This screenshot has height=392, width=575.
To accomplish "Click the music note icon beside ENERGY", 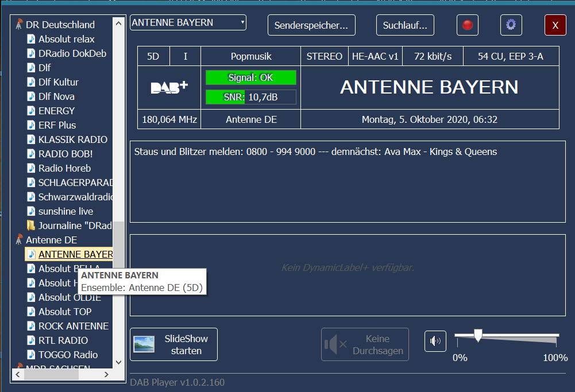I will pyautogui.click(x=31, y=111).
